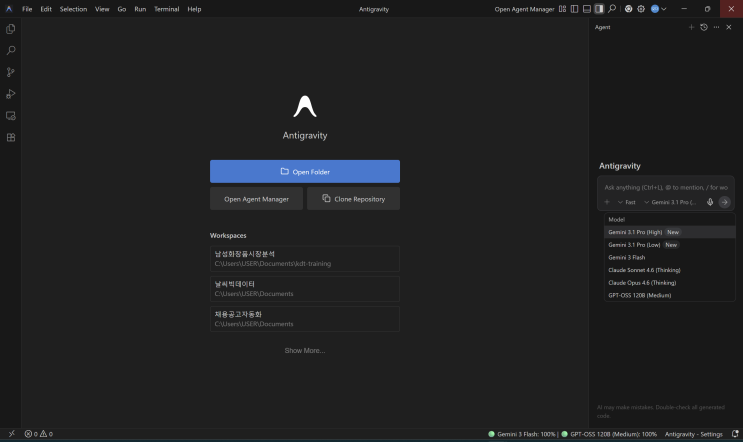Image resolution: width=743 pixels, height=442 pixels.
Task: Click the microphone voice input icon
Action: coord(710,202)
